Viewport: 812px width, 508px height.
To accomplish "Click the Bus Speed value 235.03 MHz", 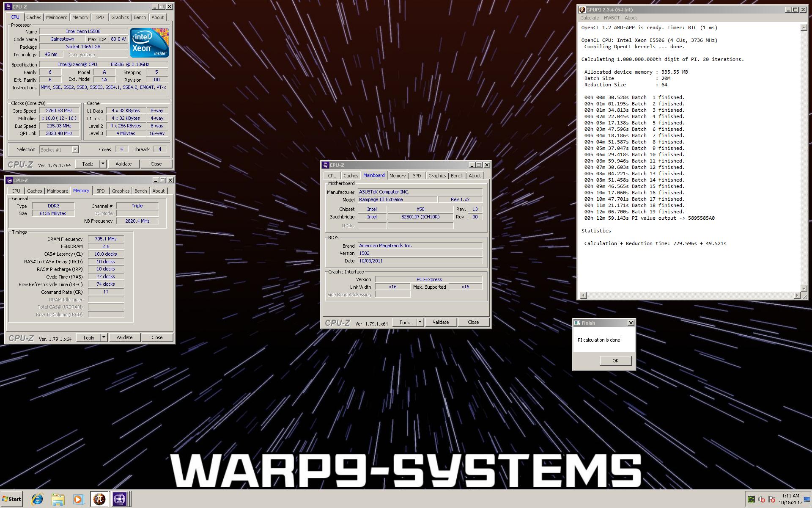I will (59, 126).
